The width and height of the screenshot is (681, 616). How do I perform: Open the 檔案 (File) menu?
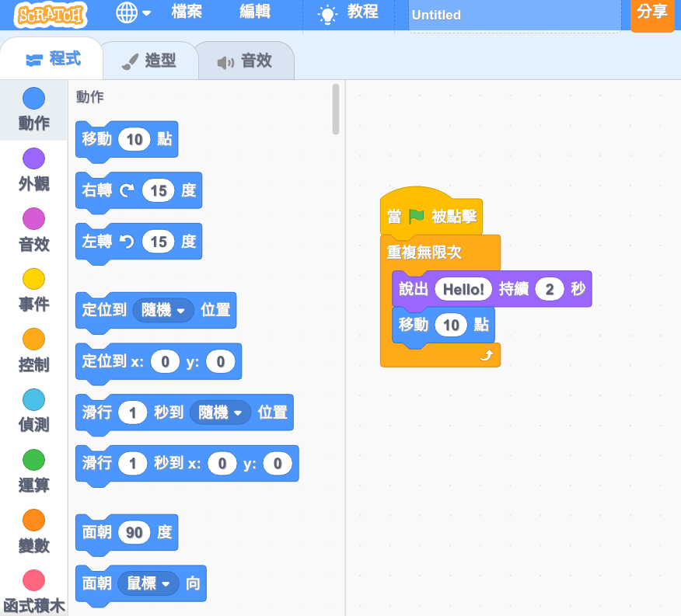tap(187, 13)
